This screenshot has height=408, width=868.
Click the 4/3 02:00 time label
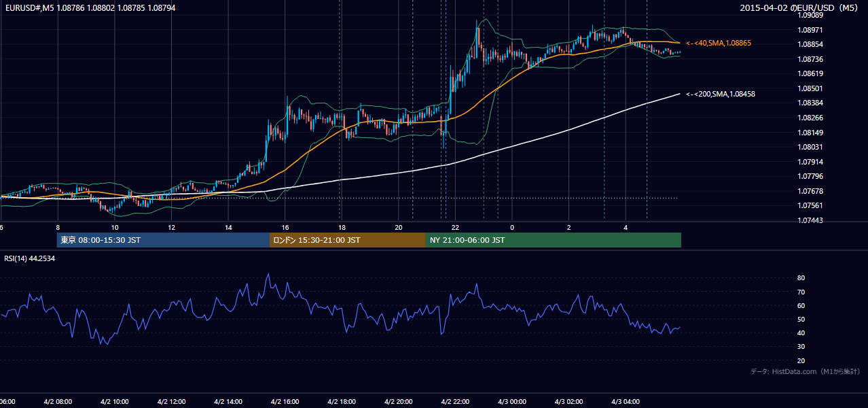[x=568, y=401]
